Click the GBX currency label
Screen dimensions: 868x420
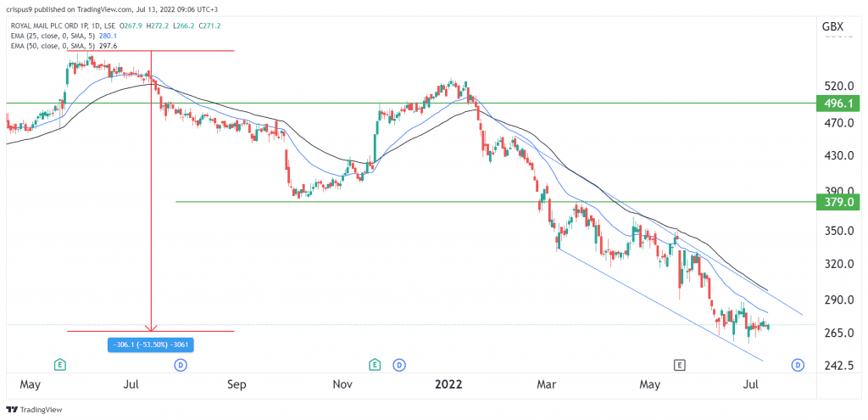pos(834,26)
